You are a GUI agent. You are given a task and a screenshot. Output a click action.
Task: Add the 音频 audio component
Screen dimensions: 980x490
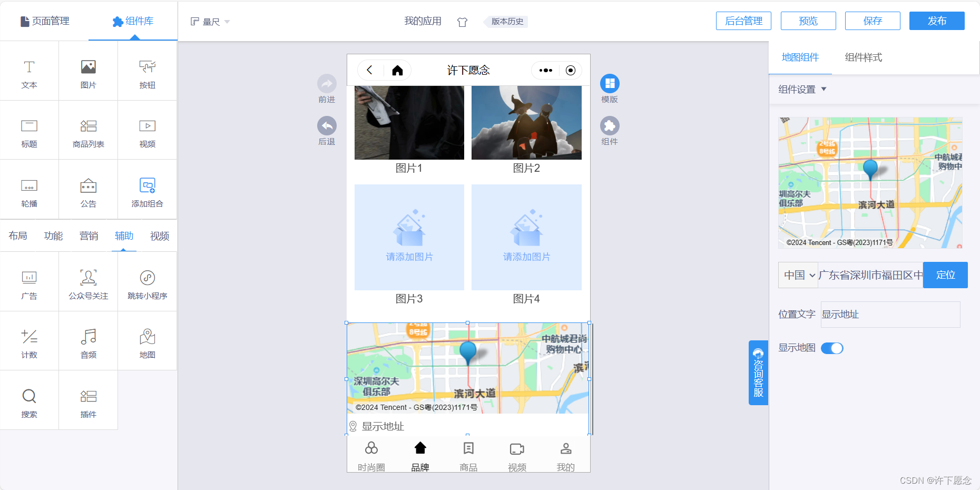[x=89, y=341]
